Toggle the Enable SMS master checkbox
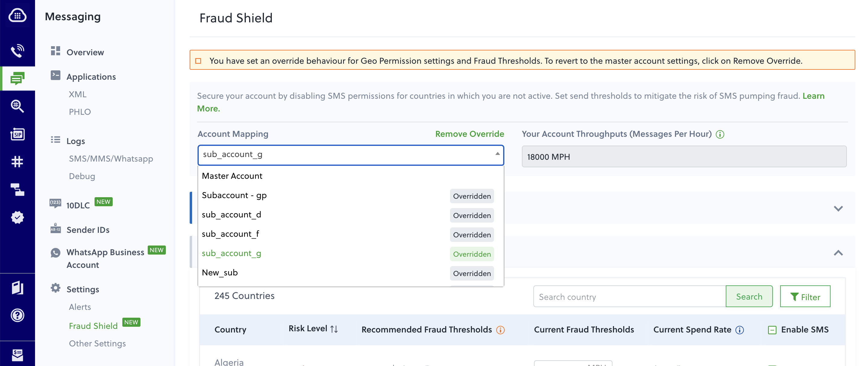This screenshot has width=868, height=366. [x=772, y=330]
